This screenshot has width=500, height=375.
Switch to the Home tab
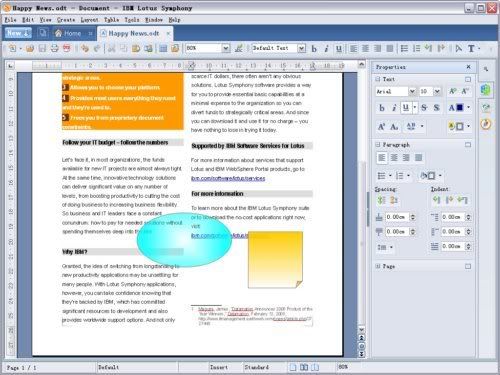(69, 33)
